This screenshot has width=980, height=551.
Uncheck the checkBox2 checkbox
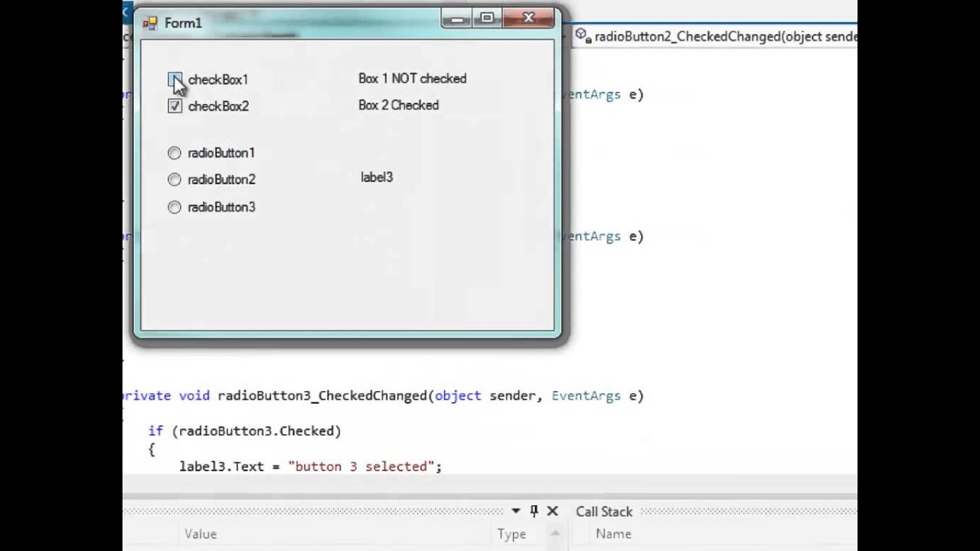(x=175, y=106)
